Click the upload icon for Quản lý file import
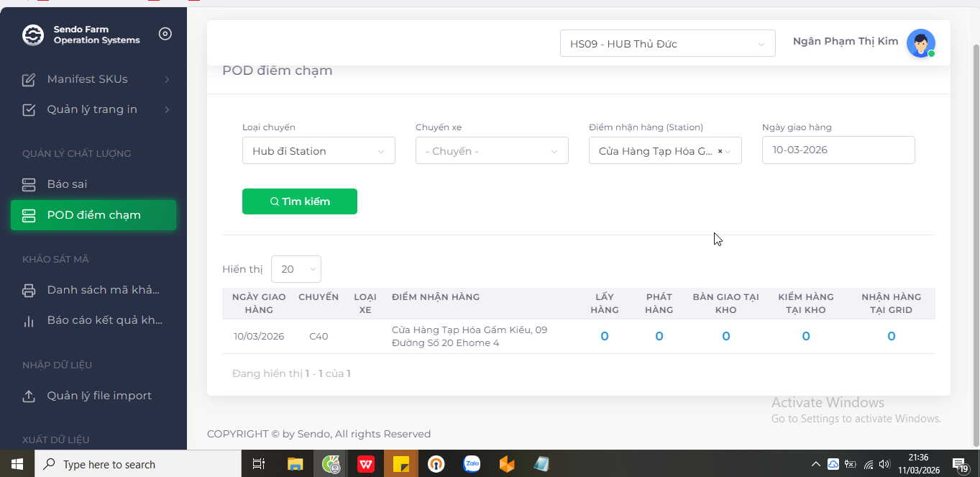This screenshot has width=980, height=477. click(29, 396)
